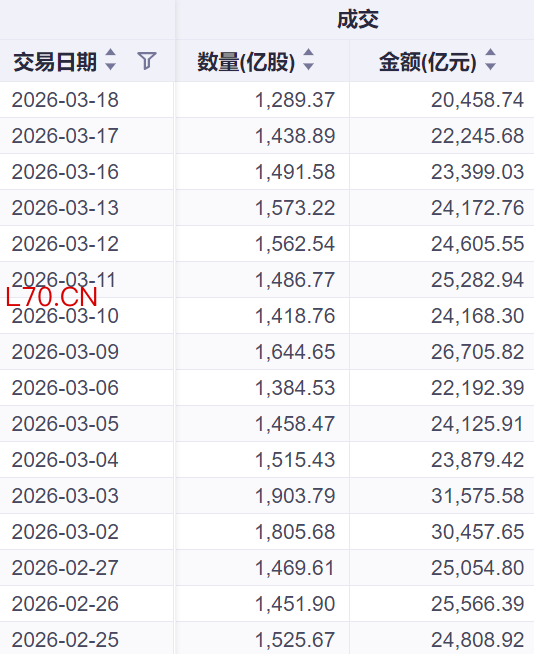Click amount value 25,566.39

tap(477, 604)
